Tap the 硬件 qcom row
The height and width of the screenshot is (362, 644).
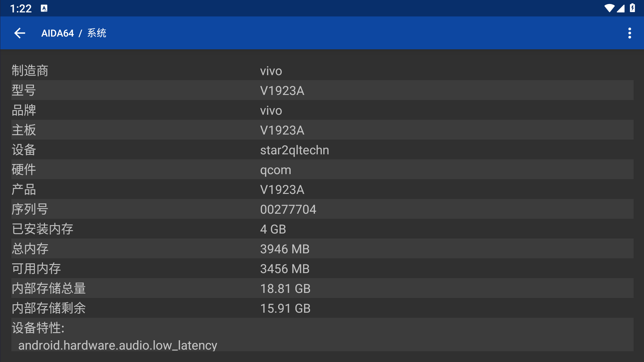[322, 169]
